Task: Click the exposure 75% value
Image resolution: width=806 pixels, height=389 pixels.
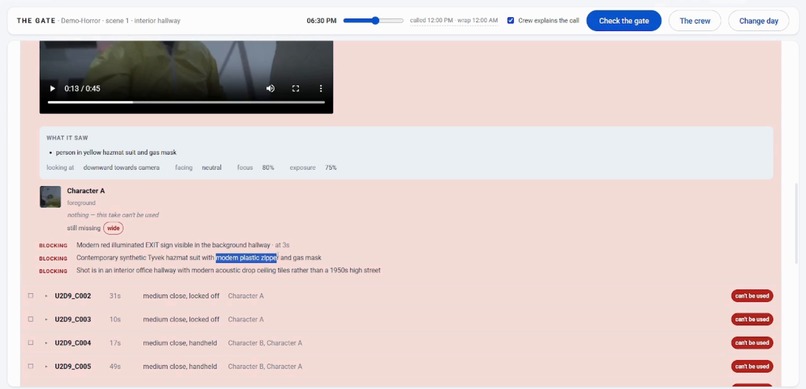Action: (x=331, y=168)
